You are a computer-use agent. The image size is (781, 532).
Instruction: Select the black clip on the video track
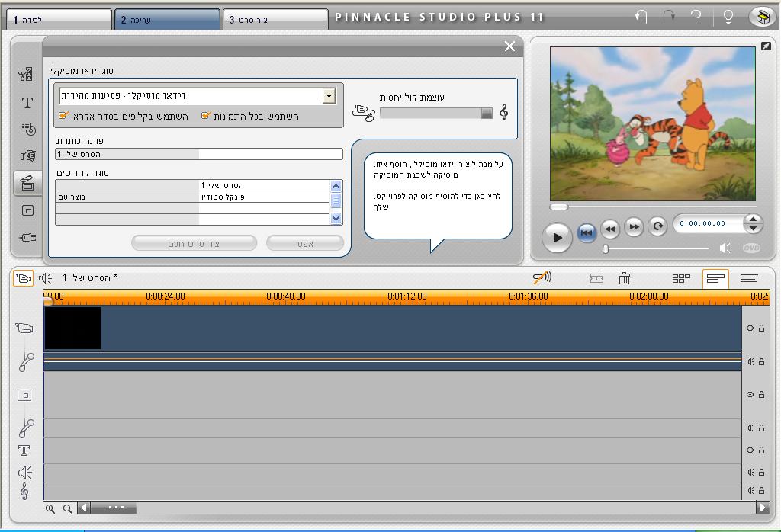click(72, 328)
